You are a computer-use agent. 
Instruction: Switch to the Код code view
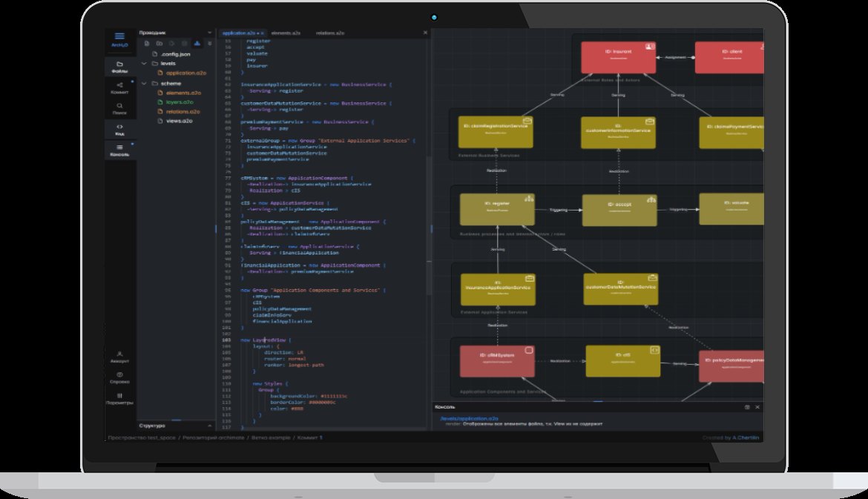tap(119, 130)
